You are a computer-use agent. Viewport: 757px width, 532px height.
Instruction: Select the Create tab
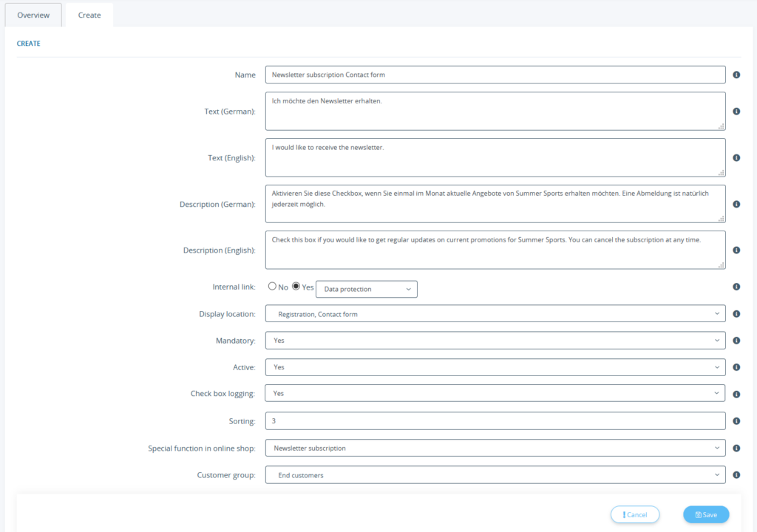(x=89, y=14)
